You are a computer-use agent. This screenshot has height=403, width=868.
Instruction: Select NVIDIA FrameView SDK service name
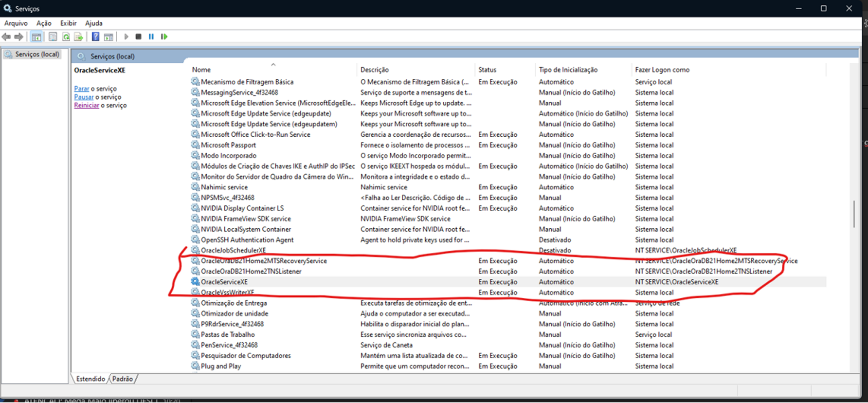(x=246, y=219)
